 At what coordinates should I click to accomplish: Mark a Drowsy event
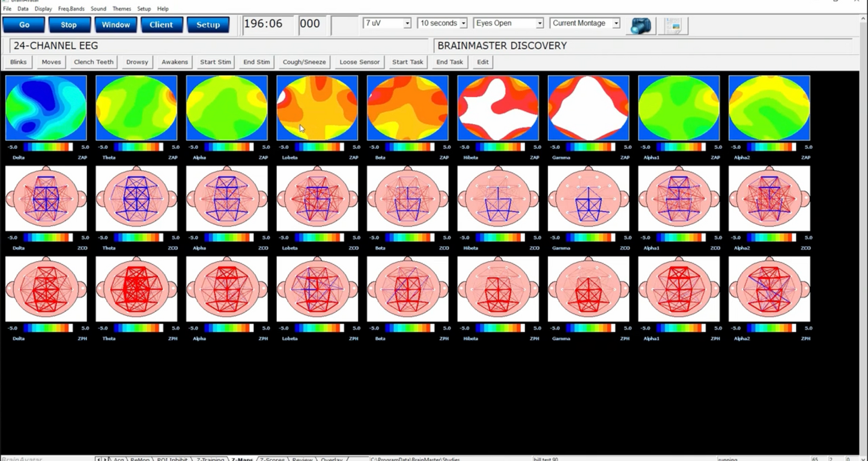pos(137,62)
